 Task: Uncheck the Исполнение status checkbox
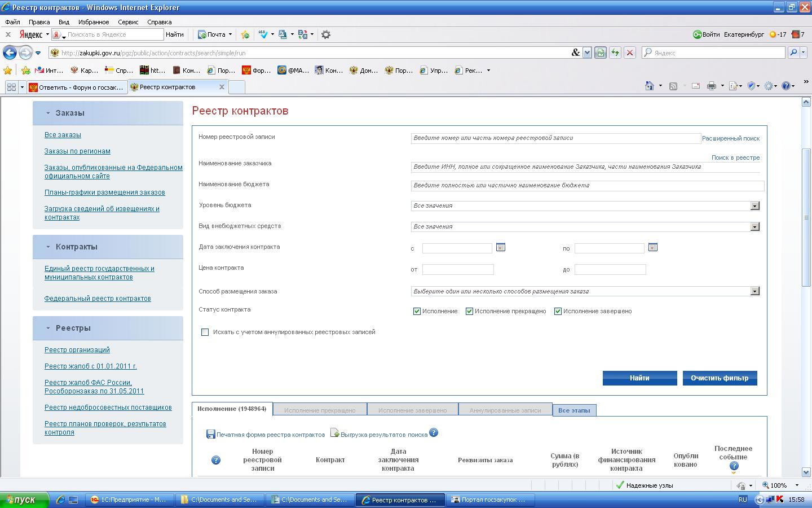(x=417, y=311)
